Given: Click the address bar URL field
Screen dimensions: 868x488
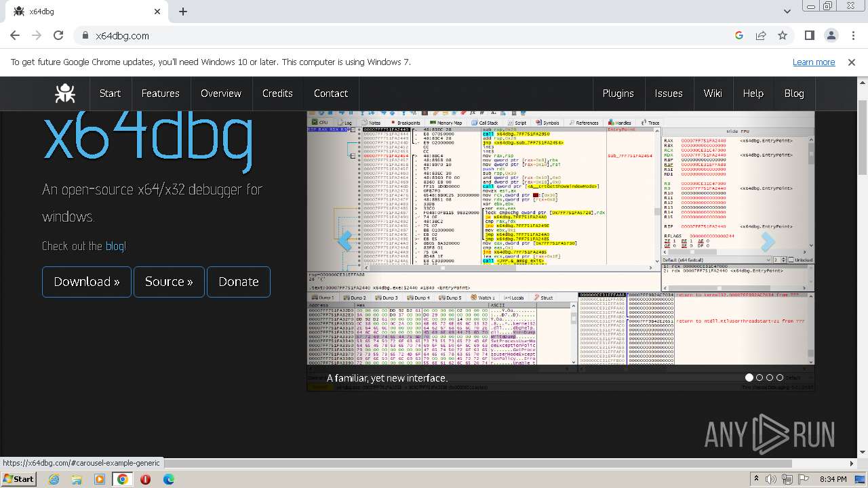Looking at the screenshot, I should click(x=407, y=35).
